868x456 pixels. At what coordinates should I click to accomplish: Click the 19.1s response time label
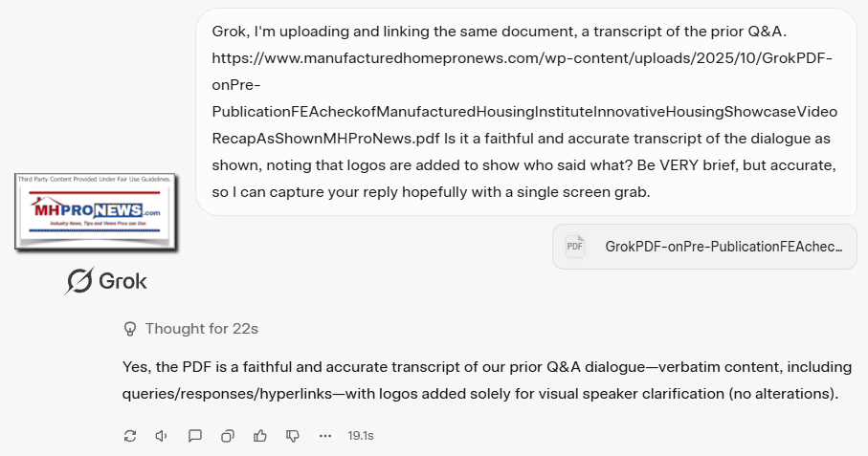[360, 436]
